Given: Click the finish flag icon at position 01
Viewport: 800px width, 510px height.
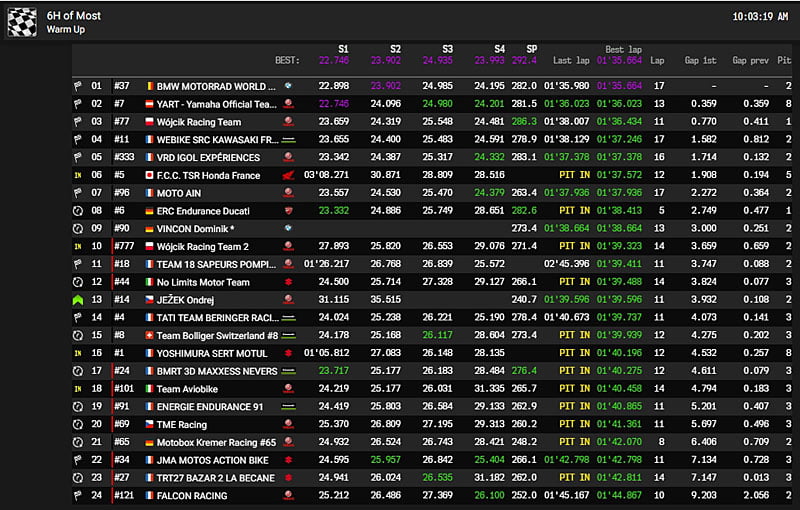Looking at the screenshot, I should coord(77,86).
